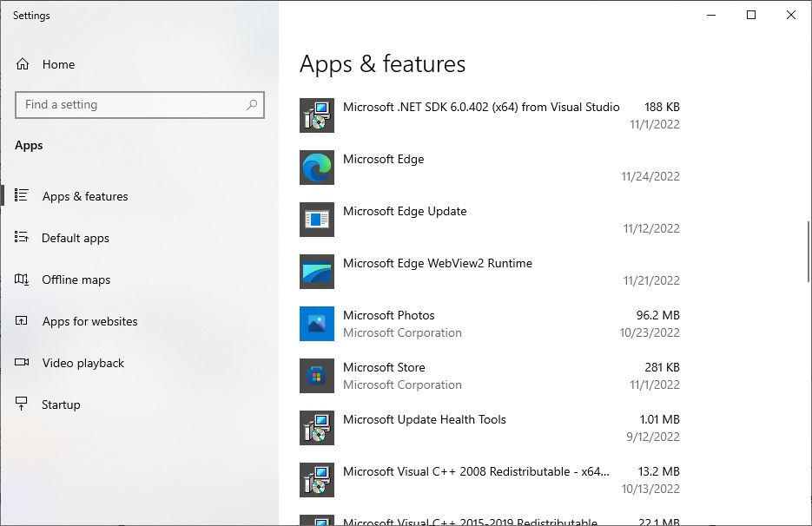Expand the Microsoft .NET SDK 6.0.402 entry
Screen dimensions: 812x526
(490, 115)
